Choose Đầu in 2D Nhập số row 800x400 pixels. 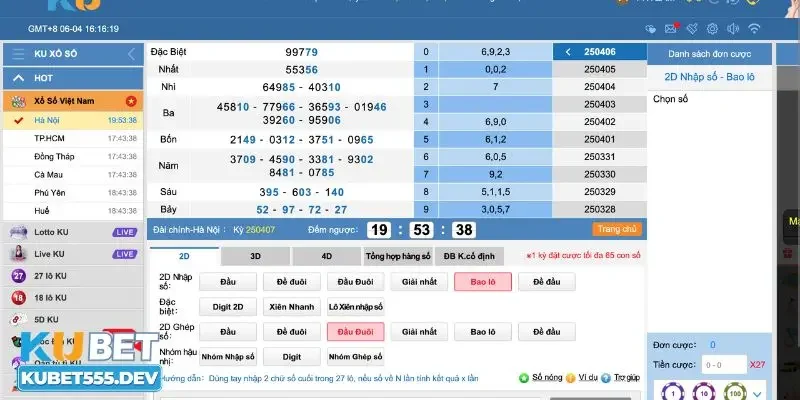[x=228, y=282]
